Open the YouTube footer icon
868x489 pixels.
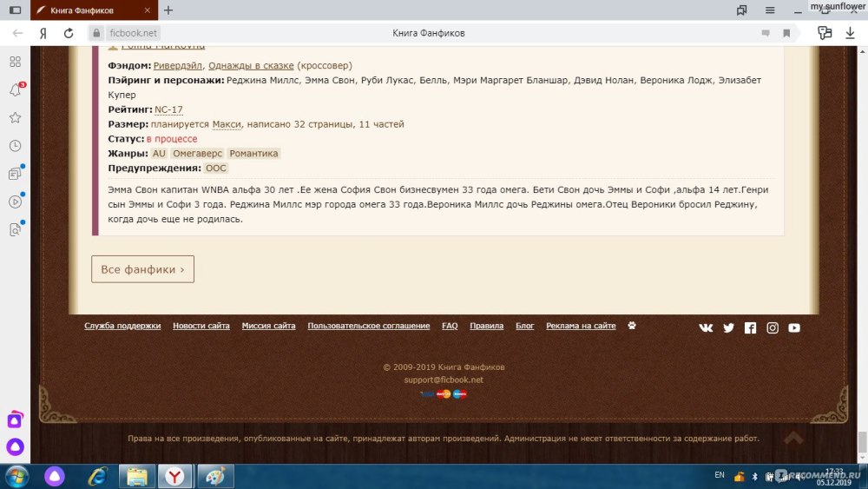[x=794, y=327]
